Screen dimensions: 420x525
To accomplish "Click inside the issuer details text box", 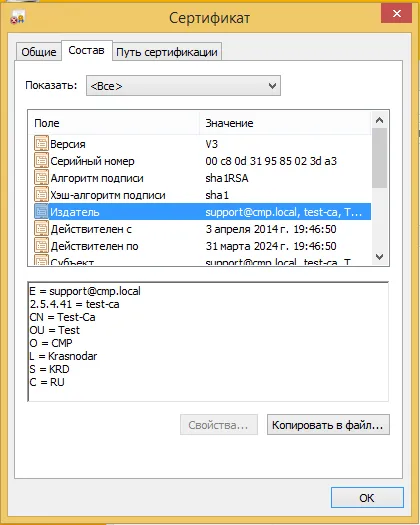I will 208,342.
